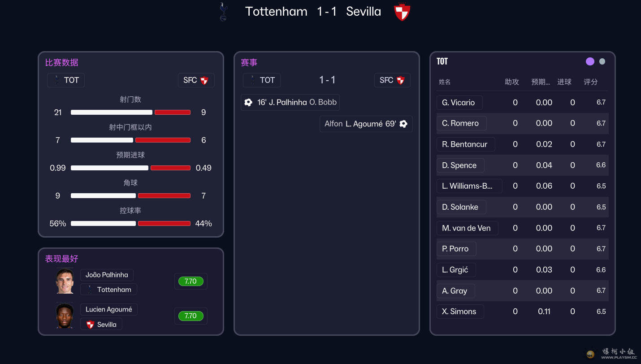Select M. van de Ven in the lineup
This screenshot has width=641, height=364.
467,228
